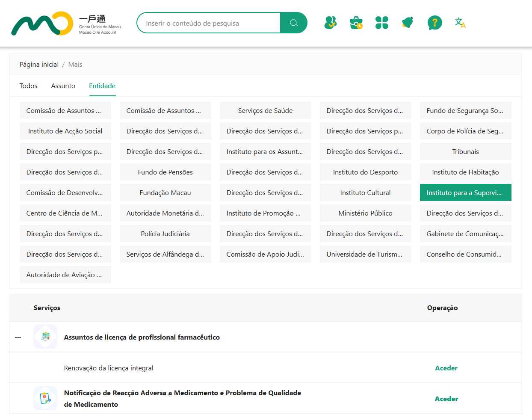Click the help question mark icon

[x=434, y=23]
